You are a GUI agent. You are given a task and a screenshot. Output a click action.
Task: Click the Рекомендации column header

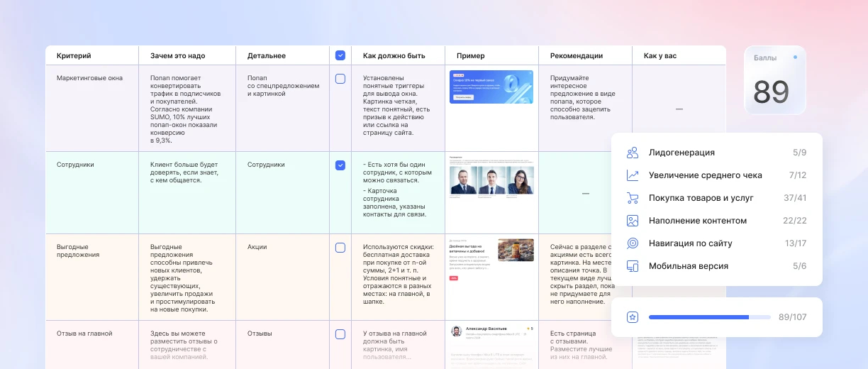click(x=577, y=55)
